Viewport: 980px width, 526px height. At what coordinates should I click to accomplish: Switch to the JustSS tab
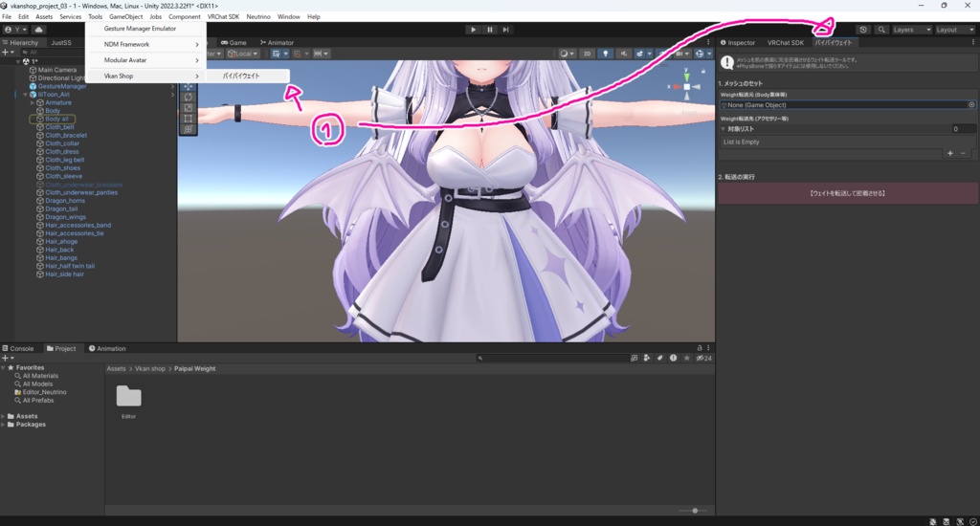click(x=61, y=42)
